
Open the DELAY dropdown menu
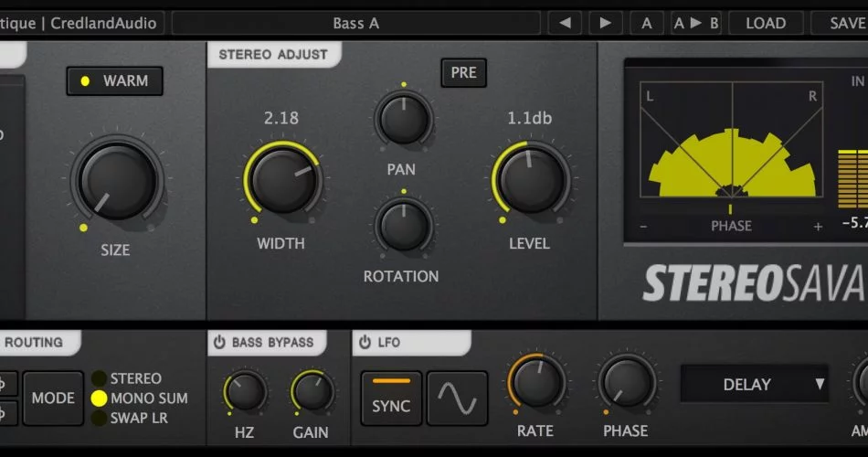click(755, 384)
